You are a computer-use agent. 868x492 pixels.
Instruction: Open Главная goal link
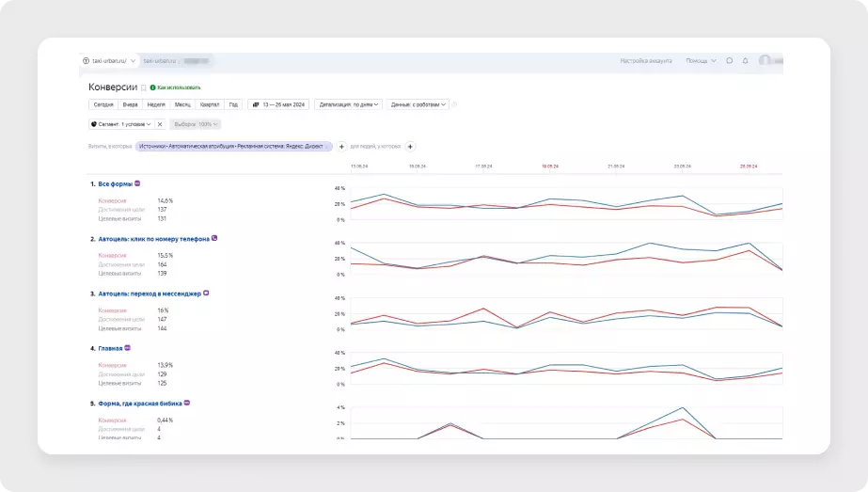click(x=110, y=348)
